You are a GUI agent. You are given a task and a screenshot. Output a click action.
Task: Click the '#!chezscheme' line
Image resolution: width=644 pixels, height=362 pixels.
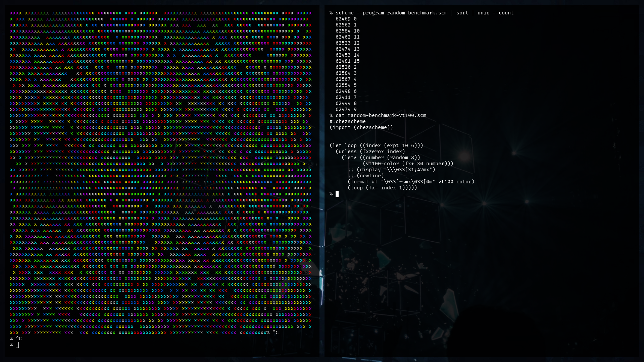[348, 121]
